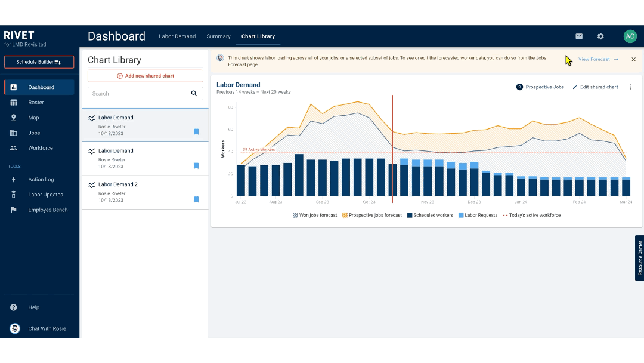The height and width of the screenshot is (363, 644).
Task: Click the Workforce people icon
Action: click(13, 147)
